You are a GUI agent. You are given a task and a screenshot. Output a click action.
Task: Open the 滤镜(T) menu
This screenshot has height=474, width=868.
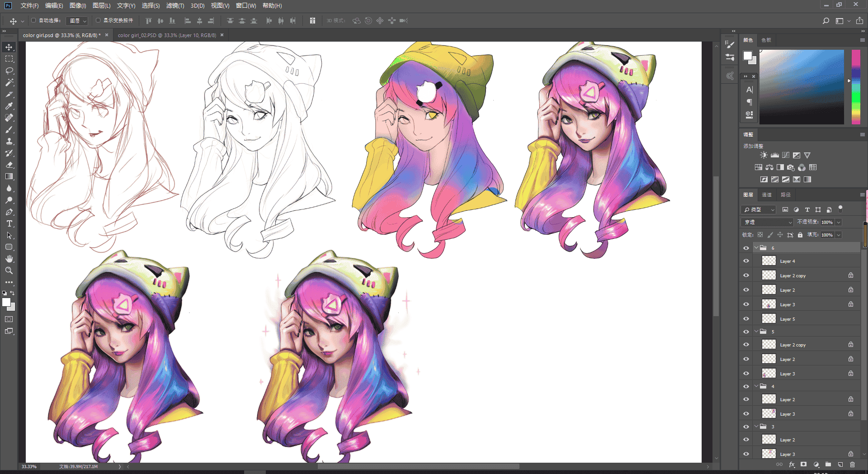[x=175, y=5]
